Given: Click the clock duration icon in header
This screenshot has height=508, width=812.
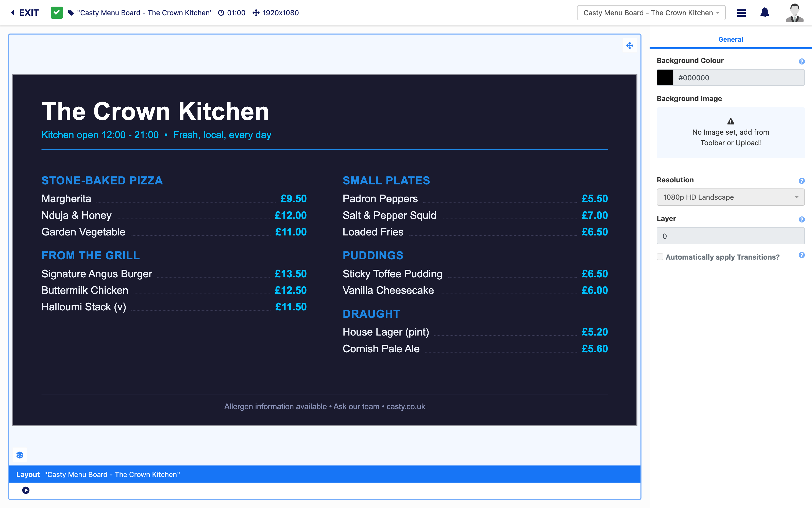Looking at the screenshot, I should tap(221, 13).
